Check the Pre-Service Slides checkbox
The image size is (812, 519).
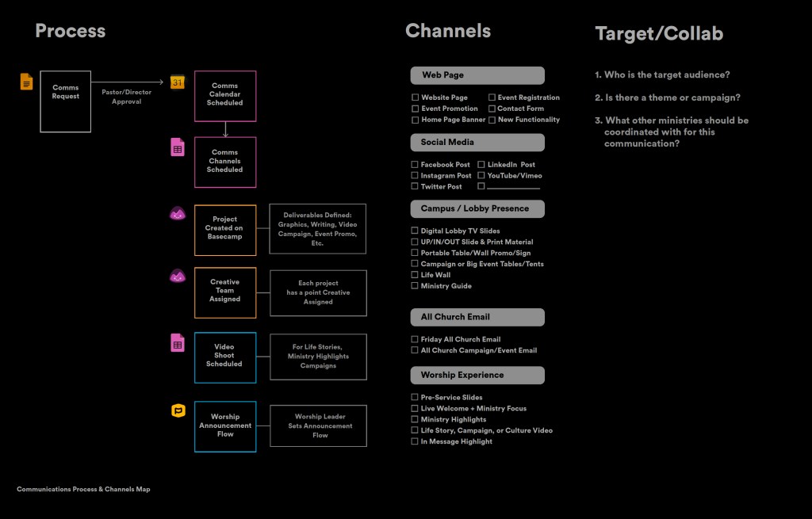coord(415,398)
